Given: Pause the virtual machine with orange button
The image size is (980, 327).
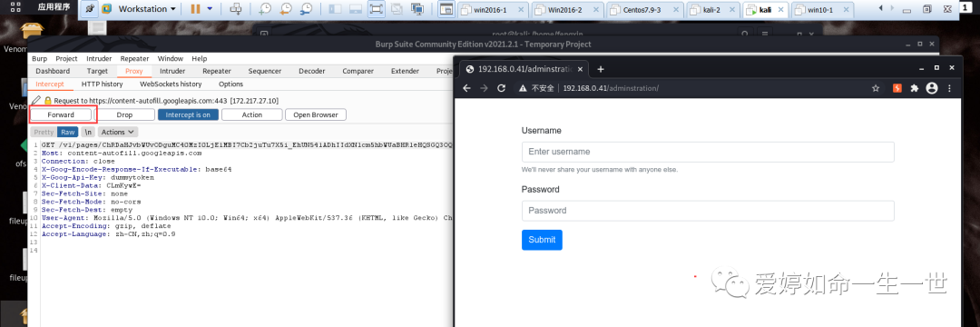Looking at the screenshot, I should click(x=196, y=9).
